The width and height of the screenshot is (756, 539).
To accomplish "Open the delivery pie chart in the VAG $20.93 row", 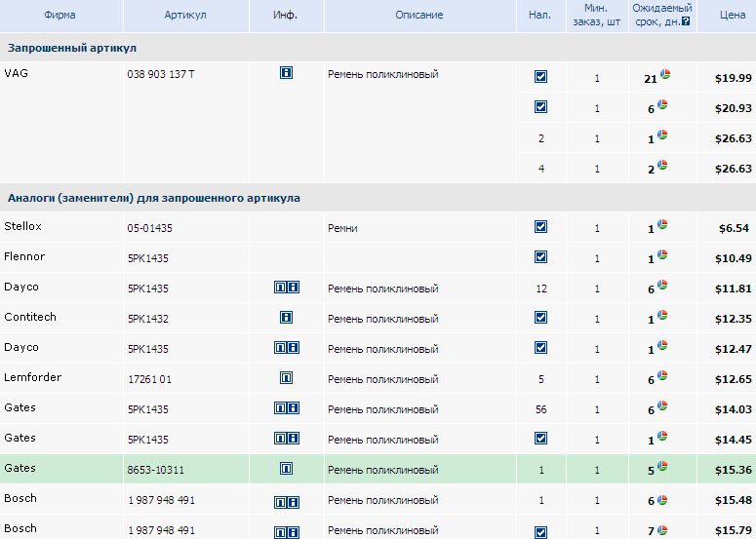I will (x=662, y=104).
